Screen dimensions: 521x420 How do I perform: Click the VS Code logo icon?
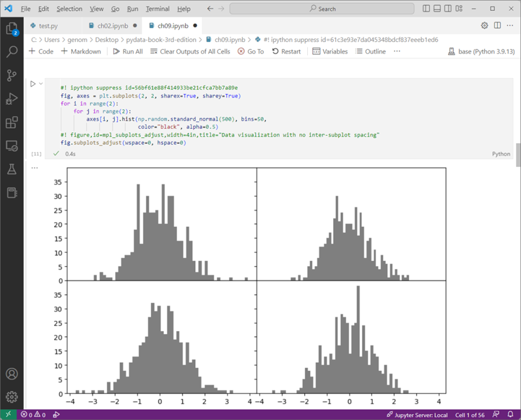tap(8, 8)
